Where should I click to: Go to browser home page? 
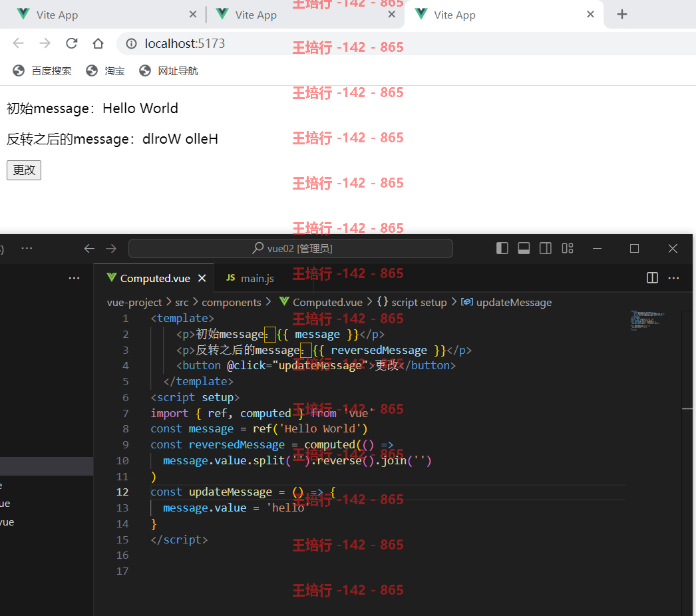(x=98, y=43)
